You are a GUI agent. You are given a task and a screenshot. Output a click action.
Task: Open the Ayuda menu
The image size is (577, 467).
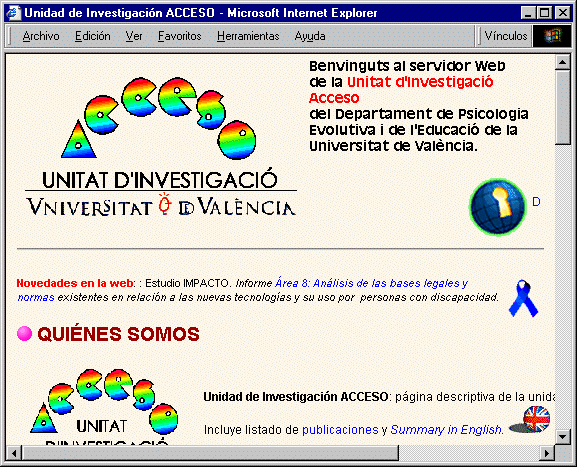click(x=310, y=36)
